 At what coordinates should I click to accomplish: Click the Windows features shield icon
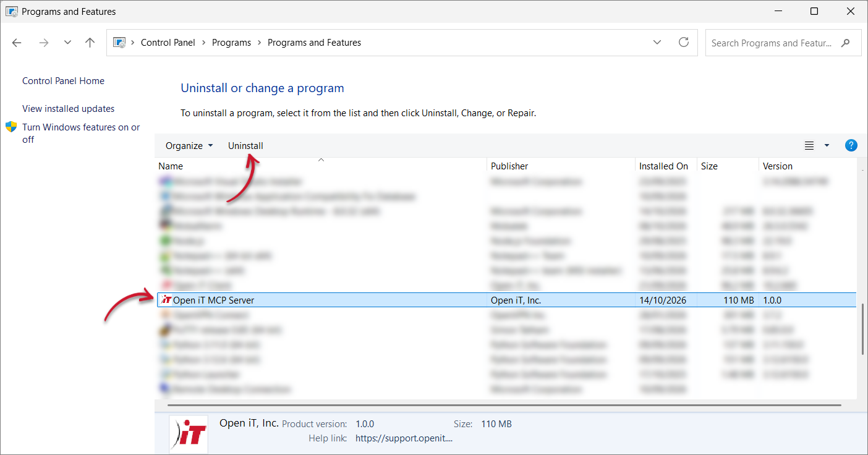[x=11, y=127]
